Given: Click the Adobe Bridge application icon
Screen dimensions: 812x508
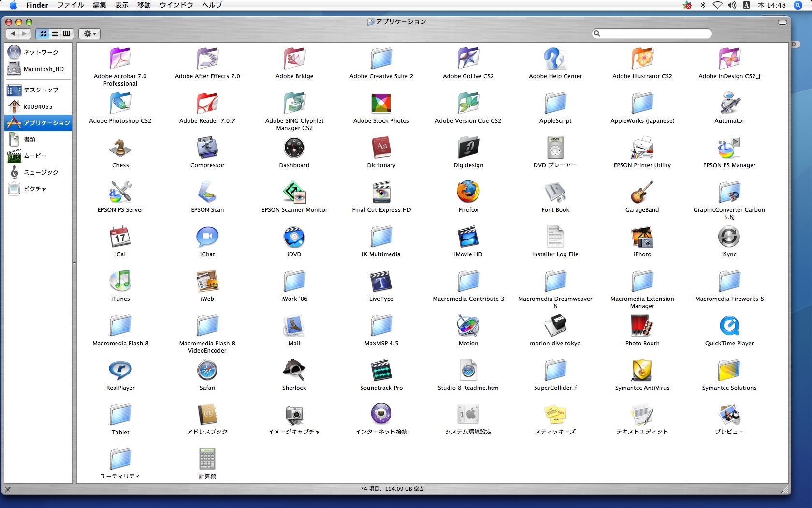Looking at the screenshot, I should pyautogui.click(x=294, y=59).
